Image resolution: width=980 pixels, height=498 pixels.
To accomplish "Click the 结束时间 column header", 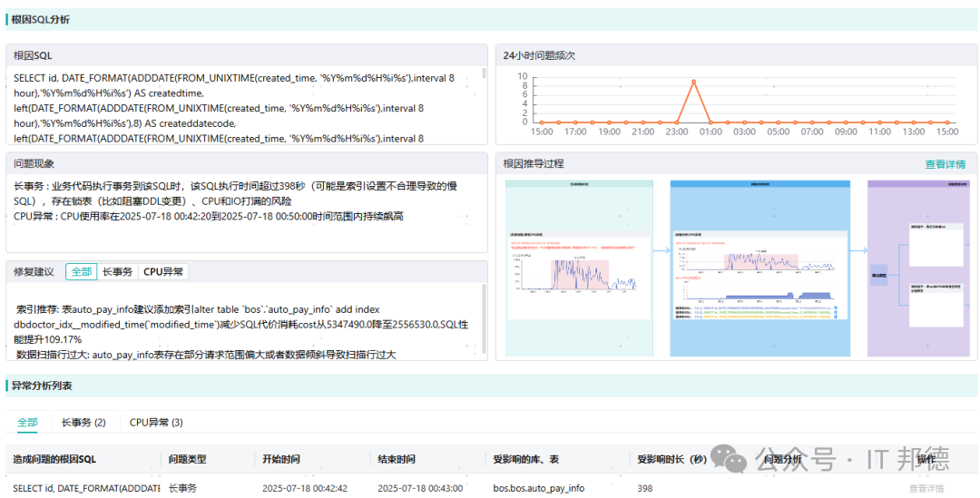I will coord(397,459).
